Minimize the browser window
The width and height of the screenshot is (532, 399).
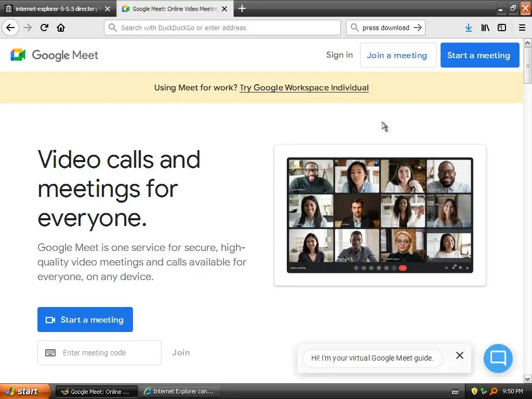coord(500,9)
